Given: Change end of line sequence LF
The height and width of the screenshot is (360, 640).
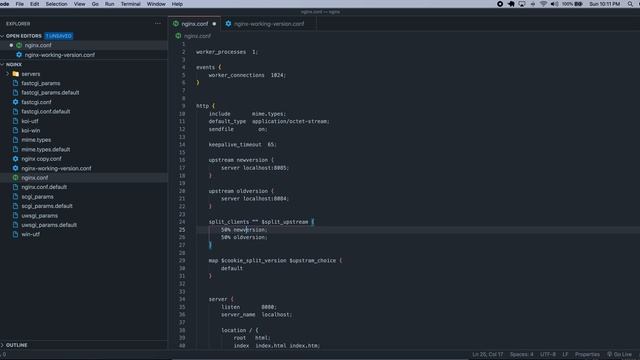Looking at the screenshot, I should point(565,354).
